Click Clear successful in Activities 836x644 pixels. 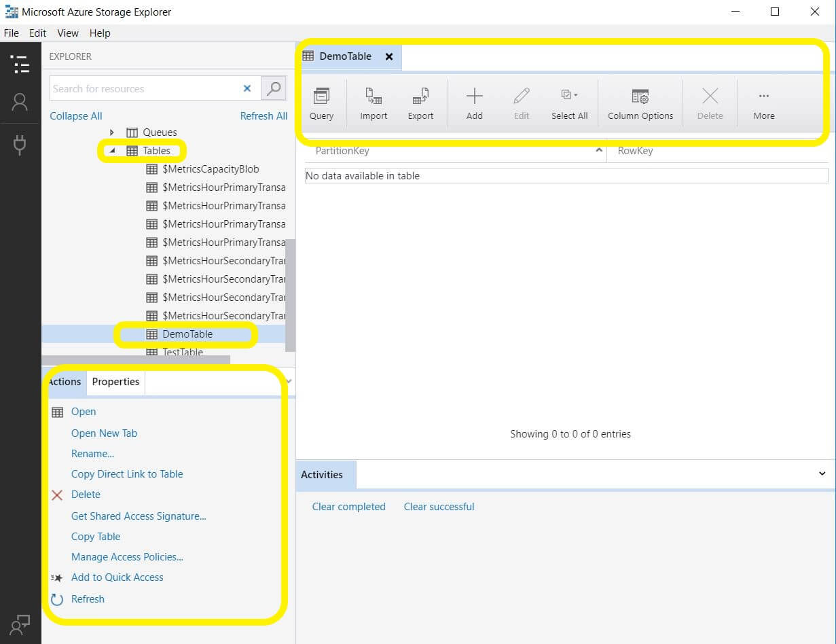point(439,507)
